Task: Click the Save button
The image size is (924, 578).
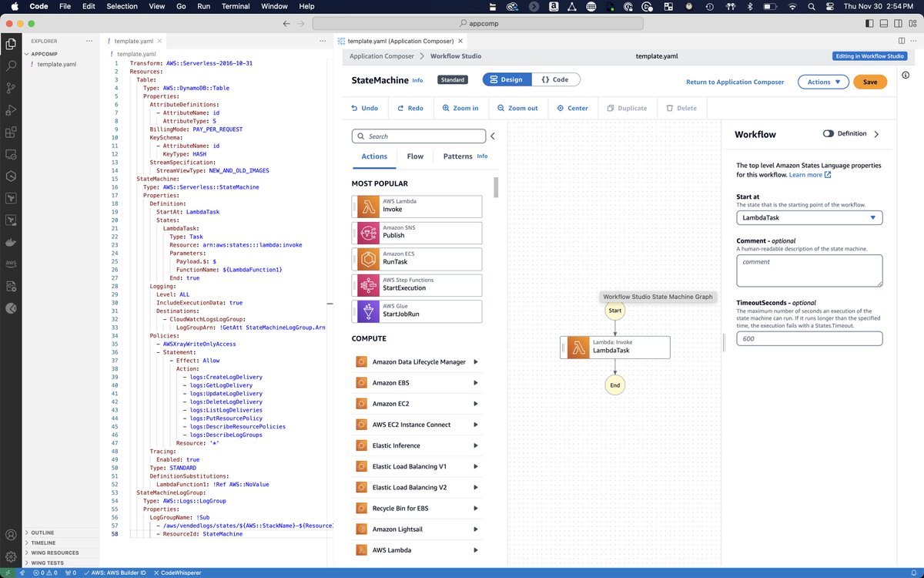Action: 870,82
